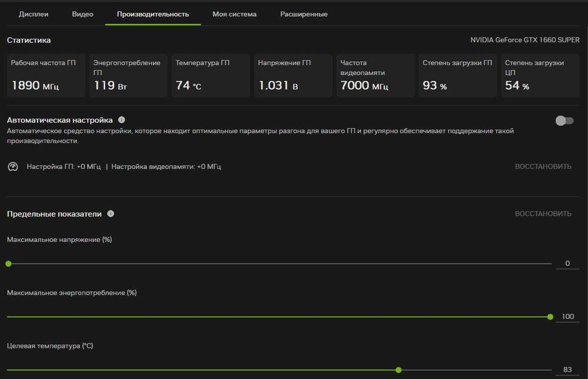Switch to the Видео tab

(x=82, y=14)
